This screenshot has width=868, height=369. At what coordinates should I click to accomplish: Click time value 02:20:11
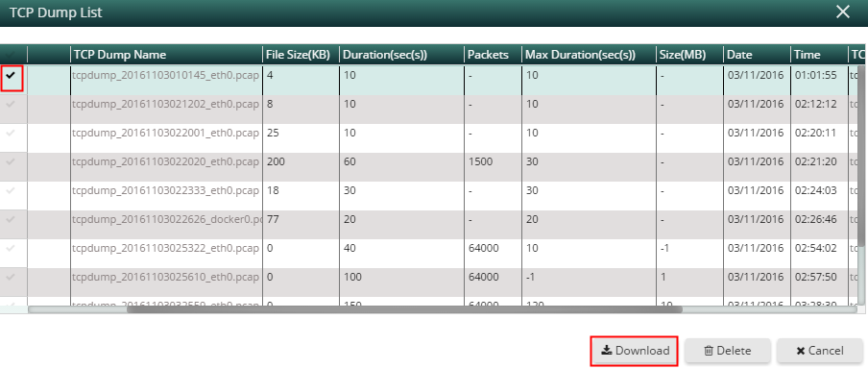(x=815, y=133)
